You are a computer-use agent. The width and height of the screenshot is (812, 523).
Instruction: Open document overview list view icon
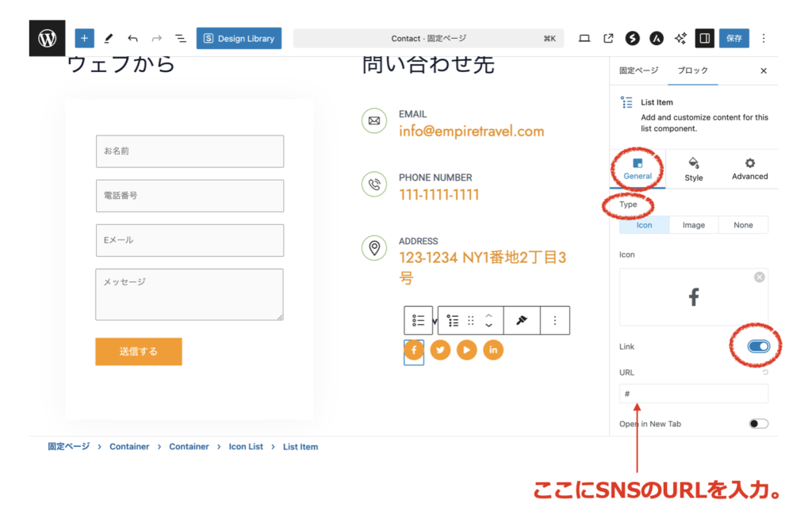click(181, 38)
